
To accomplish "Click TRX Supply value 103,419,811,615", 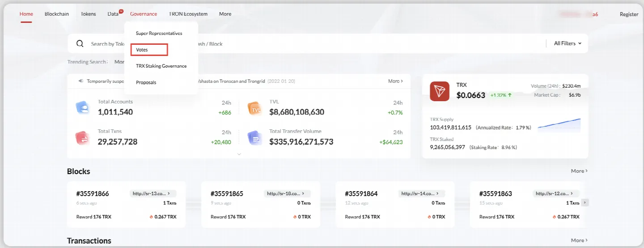I will pyautogui.click(x=451, y=128).
